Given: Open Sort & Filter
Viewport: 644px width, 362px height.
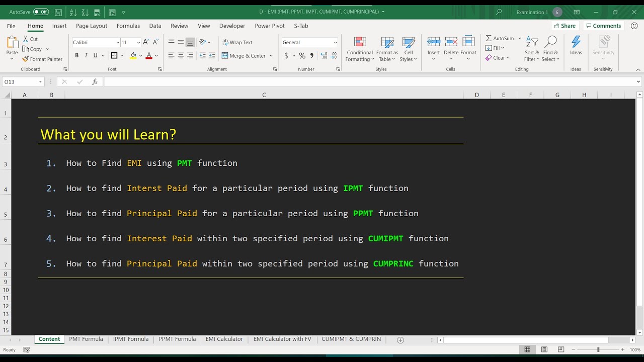Looking at the screenshot, I should [532, 49].
